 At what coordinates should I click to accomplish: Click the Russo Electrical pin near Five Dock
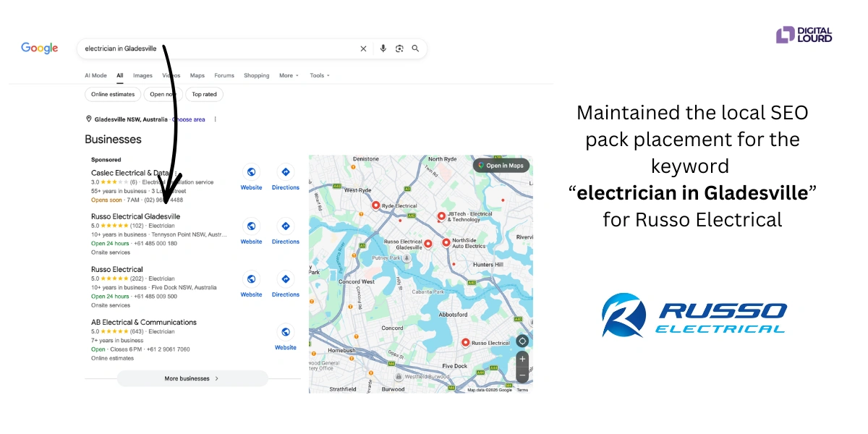tap(466, 343)
